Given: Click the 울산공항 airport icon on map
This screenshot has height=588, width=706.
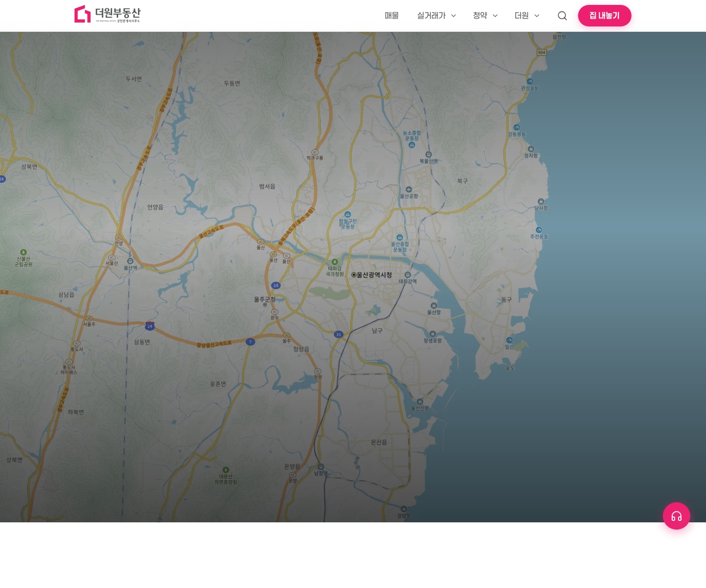Looking at the screenshot, I should [x=409, y=190].
